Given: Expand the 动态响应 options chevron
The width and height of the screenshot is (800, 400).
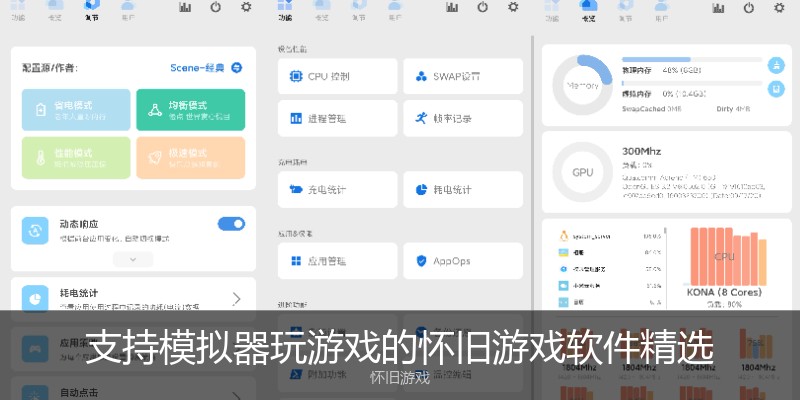Looking at the screenshot, I should point(133,259).
